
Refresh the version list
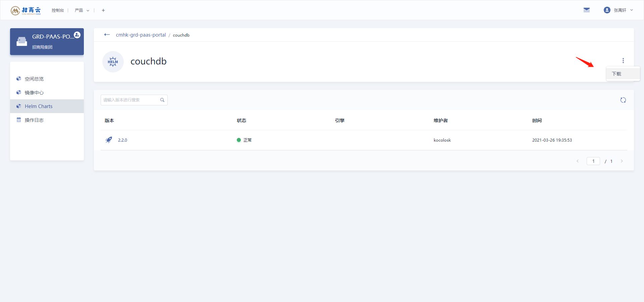[623, 100]
